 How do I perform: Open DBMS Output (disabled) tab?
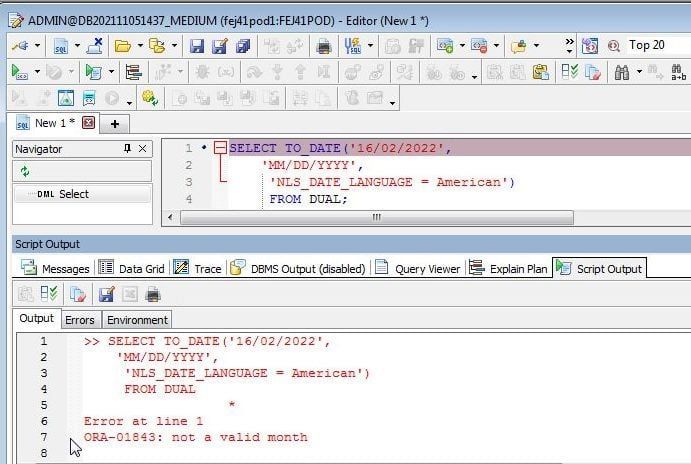pyautogui.click(x=298, y=268)
